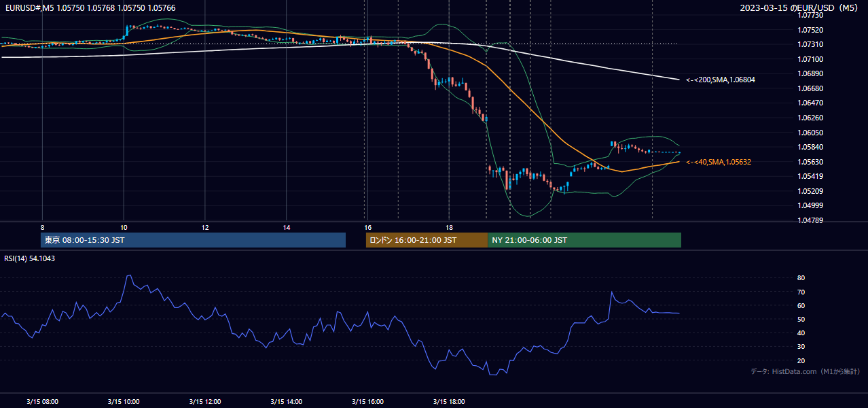Click the 3/15 10:00 date label
The height and width of the screenshot is (408, 868).
(x=124, y=401)
